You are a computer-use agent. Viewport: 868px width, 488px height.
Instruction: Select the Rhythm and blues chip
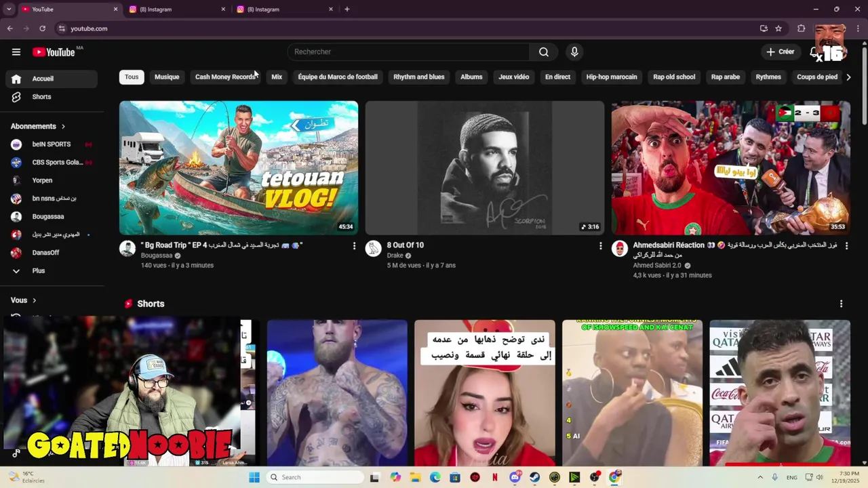pos(419,77)
